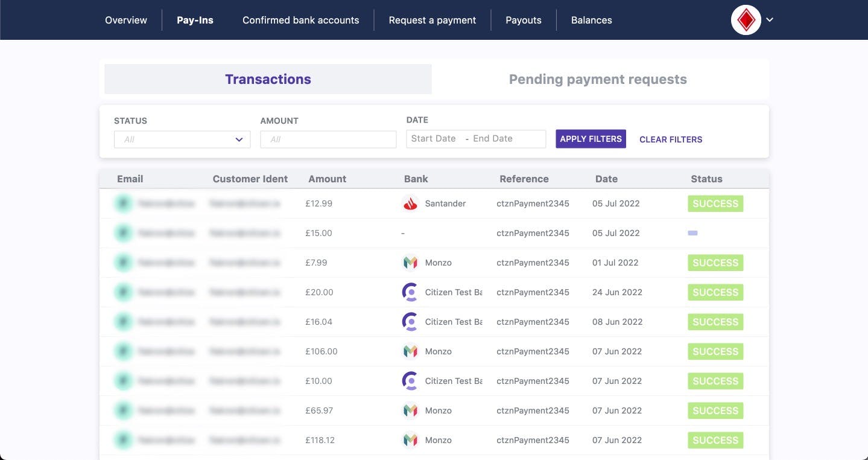Viewport: 868px width, 460px height.
Task: Click the Status column header
Action: click(706, 179)
